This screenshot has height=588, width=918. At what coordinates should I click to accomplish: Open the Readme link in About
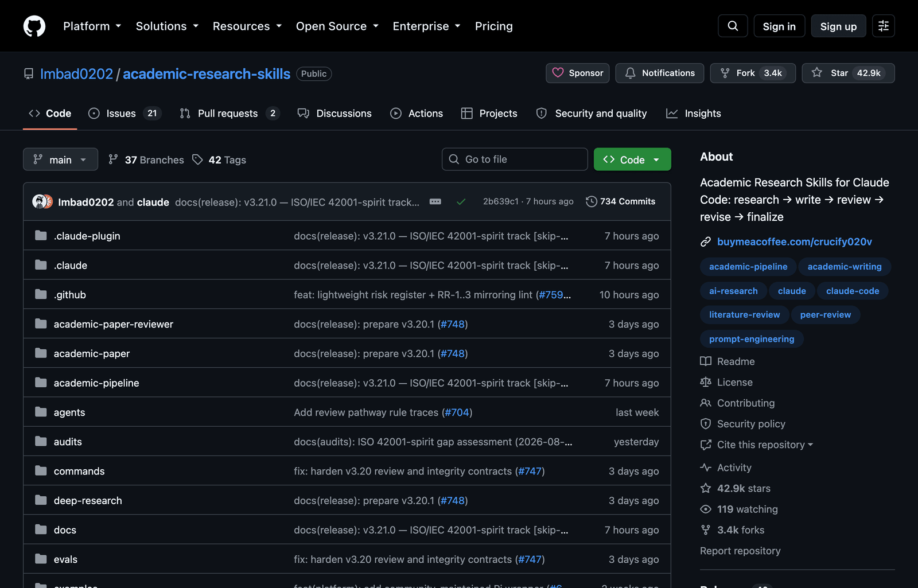click(728, 361)
